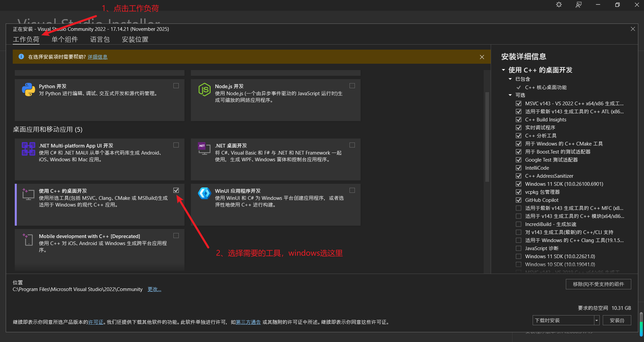This screenshot has height=342, width=644.
Task: Dismiss the yellow help banner with its X
Action: pyautogui.click(x=482, y=57)
